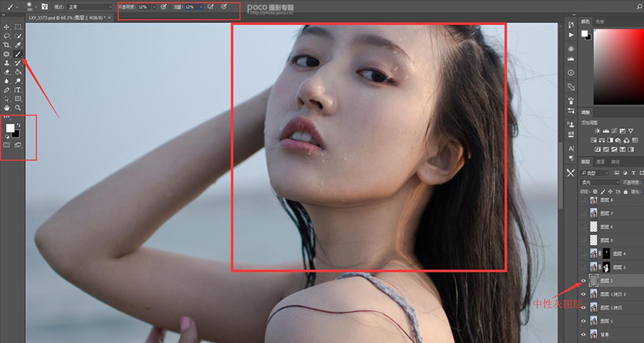Hide the 背景 layer
This screenshot has height=343, width=644.
(583, 335)
